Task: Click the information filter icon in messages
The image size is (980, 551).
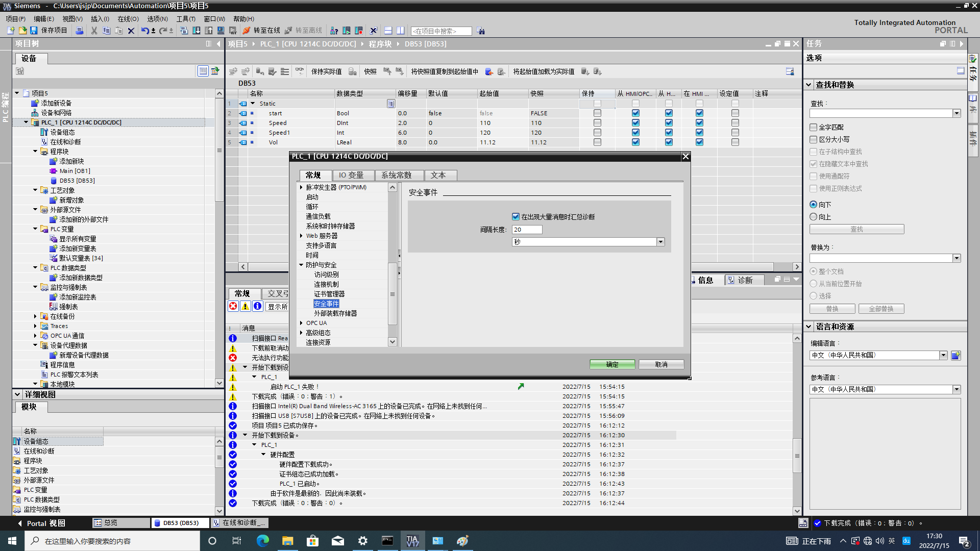Action: click(x=258, y=306)
